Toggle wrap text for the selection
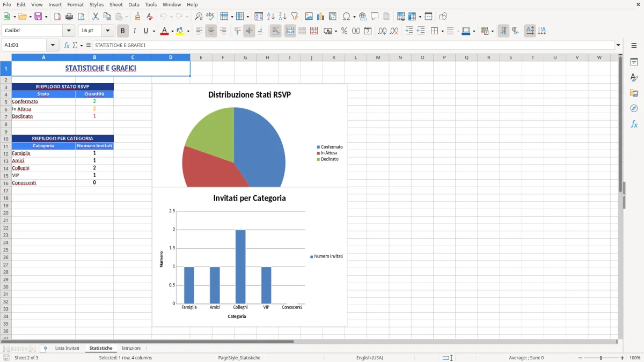 pos(275,31)
